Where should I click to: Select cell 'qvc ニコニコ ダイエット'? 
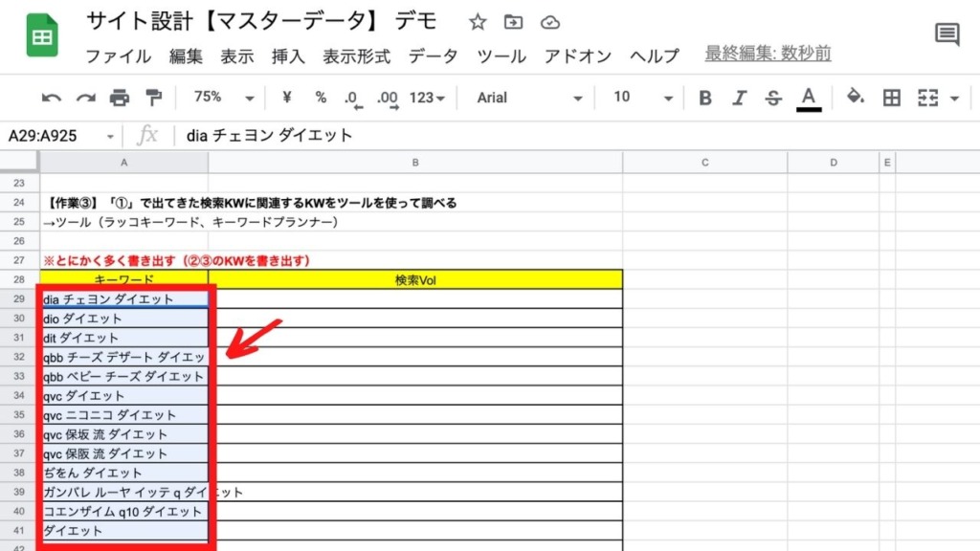coord(123,415)
